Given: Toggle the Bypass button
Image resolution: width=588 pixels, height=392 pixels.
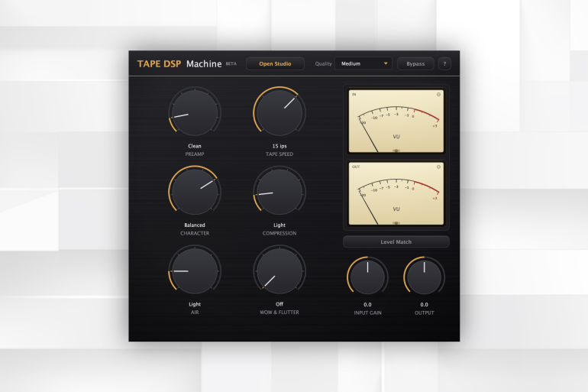Looking at the screenshot, I should coord(415,63).
